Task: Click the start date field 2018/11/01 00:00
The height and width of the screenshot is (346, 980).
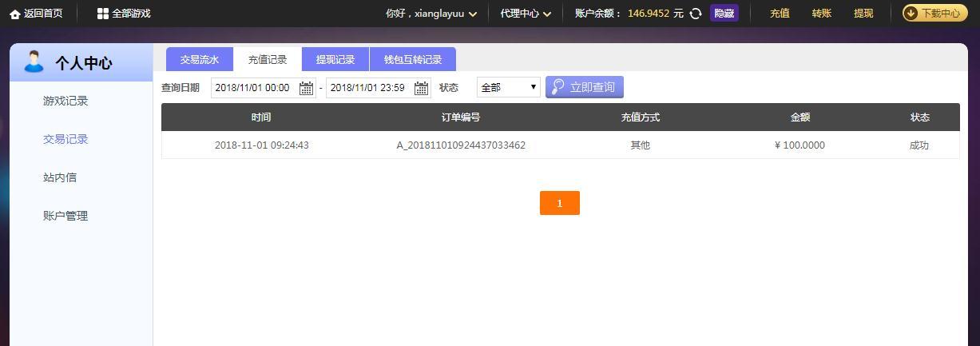Action: pyautogui.click(x=264, y=88)
